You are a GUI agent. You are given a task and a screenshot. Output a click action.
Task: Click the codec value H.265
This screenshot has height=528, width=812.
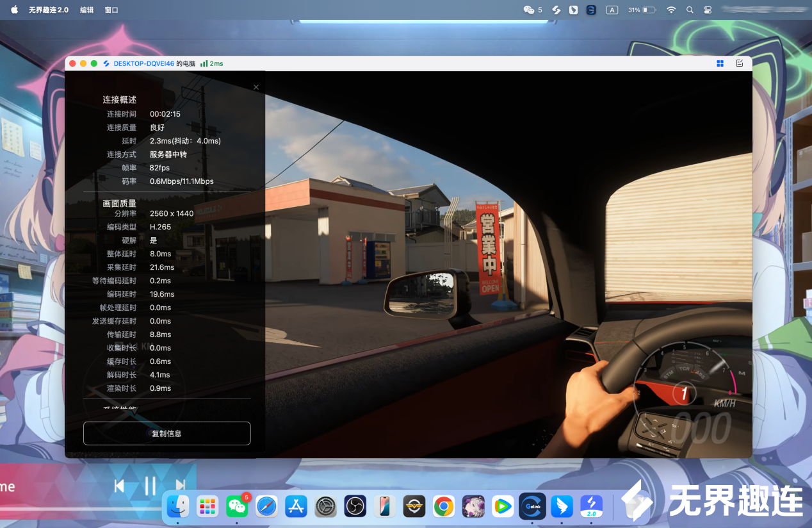click(x=161, y=227)
